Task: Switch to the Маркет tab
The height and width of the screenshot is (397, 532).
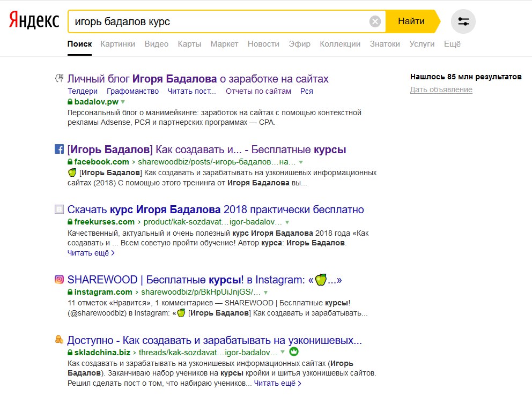Action: [224, 44]
